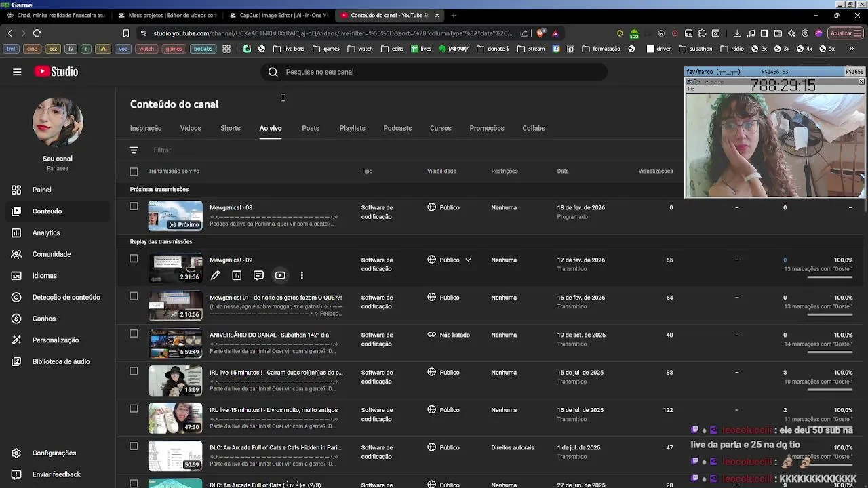Viewport: 868px width, 488px height.
Task: Open the YouTube Studio hamburger menu
Action: [x=17, y=72]
